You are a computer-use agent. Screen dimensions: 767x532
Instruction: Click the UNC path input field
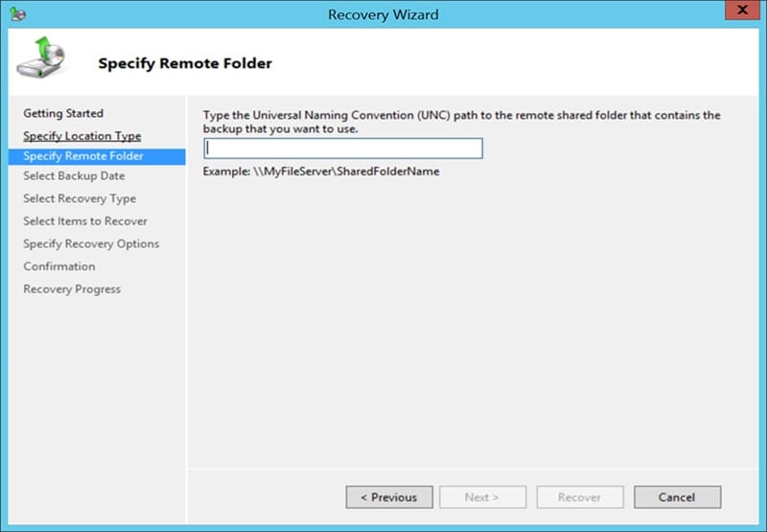(343, 149)
